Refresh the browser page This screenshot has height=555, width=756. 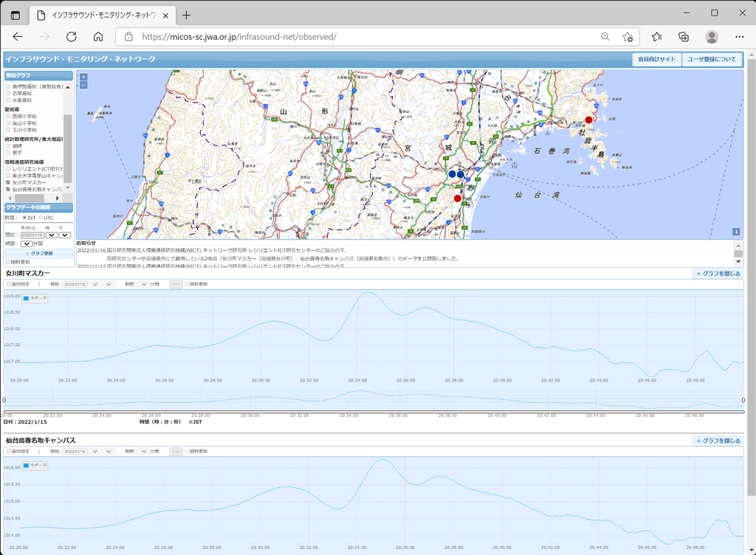coord(72,37)
